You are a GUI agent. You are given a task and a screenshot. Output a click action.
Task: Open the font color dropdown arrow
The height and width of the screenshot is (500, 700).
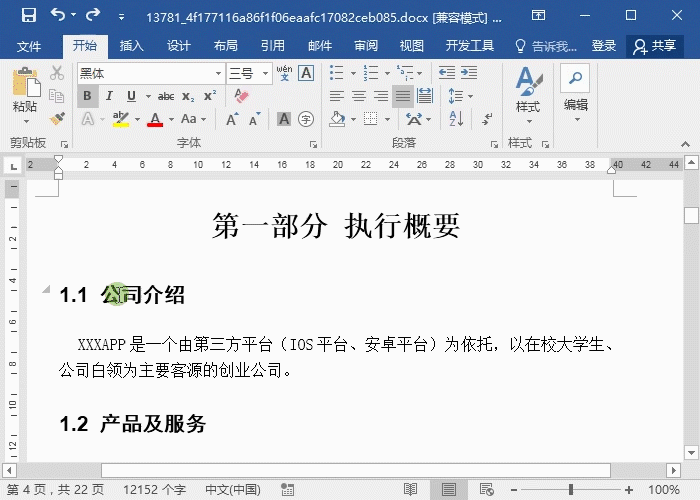pyautogui.click(x=171, y=119)
